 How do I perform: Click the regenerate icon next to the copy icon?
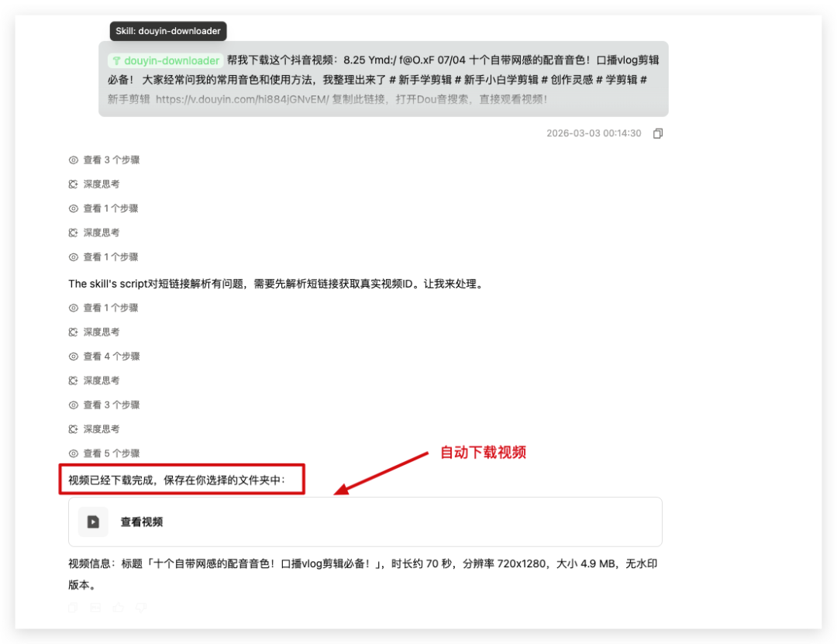(x=95, y=608)
